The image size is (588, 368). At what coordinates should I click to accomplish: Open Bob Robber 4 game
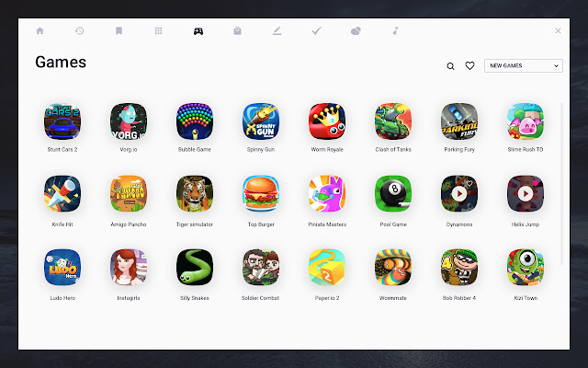pyautogui.click(x=459, y=268)
